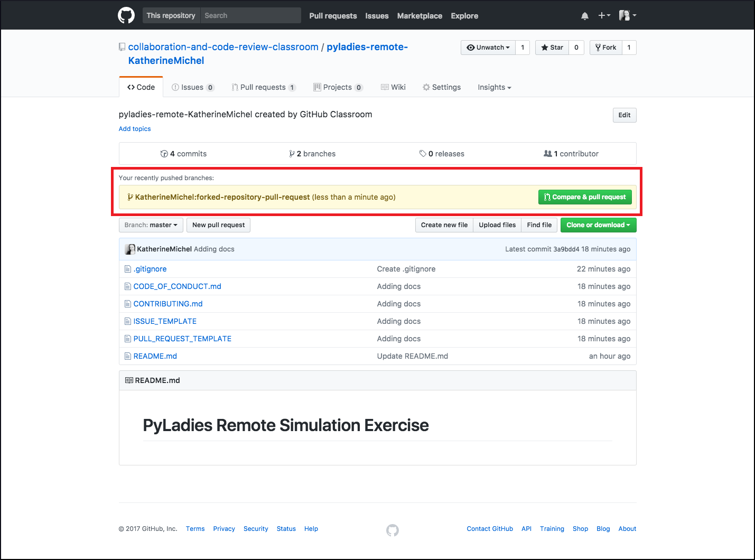Click the branch icon in recently pushed banner
This screenshot has height=560, width=755.
point(130,197)
